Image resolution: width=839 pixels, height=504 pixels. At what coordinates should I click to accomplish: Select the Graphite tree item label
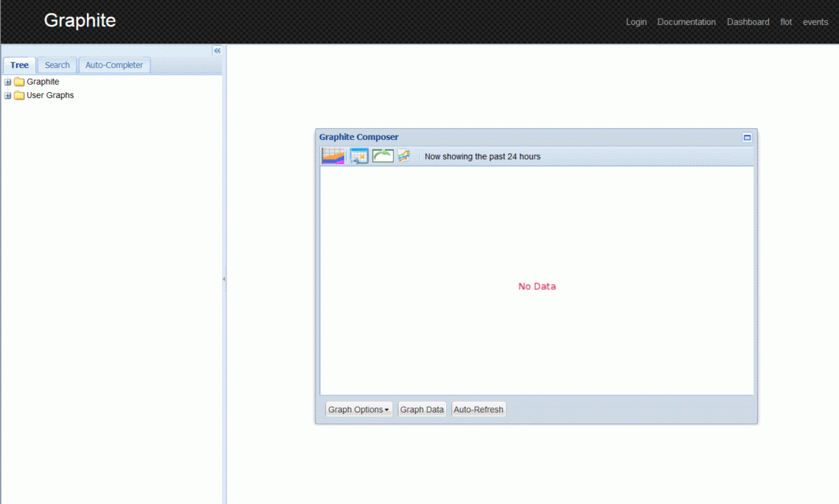coord(43,82)
